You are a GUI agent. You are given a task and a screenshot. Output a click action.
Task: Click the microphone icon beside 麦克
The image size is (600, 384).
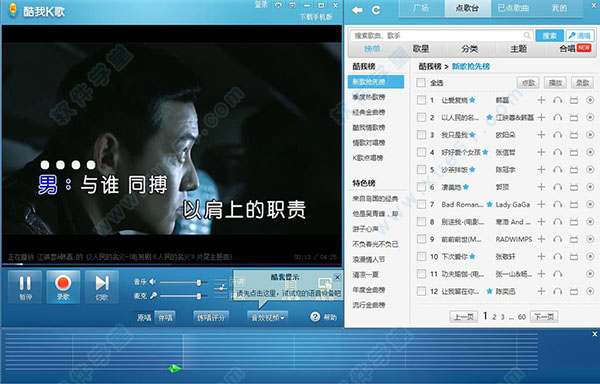[153, 296]
